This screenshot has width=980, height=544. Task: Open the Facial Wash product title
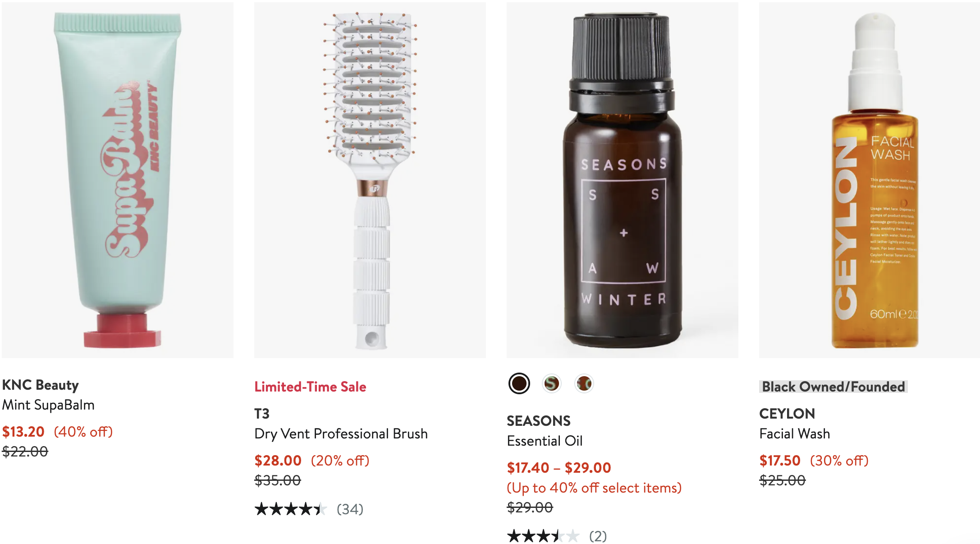point(795,433)
